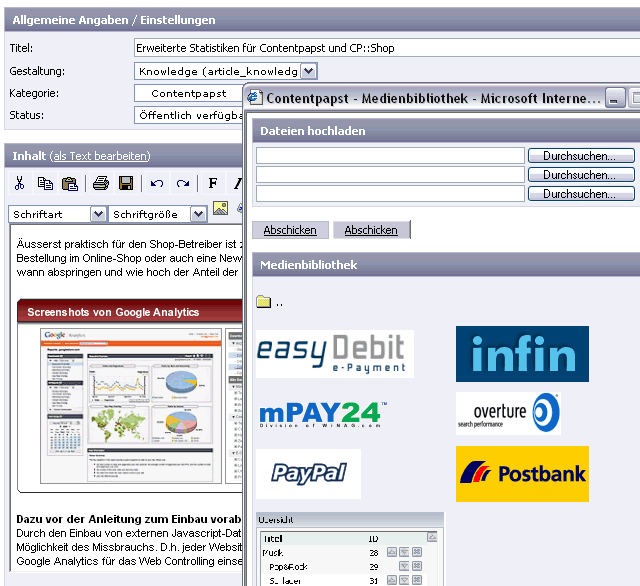Image resolution: width=640 pixels, height=586 pixels.
Task: Delete the Musik row (ID 28)
Action: pos(417,552)
